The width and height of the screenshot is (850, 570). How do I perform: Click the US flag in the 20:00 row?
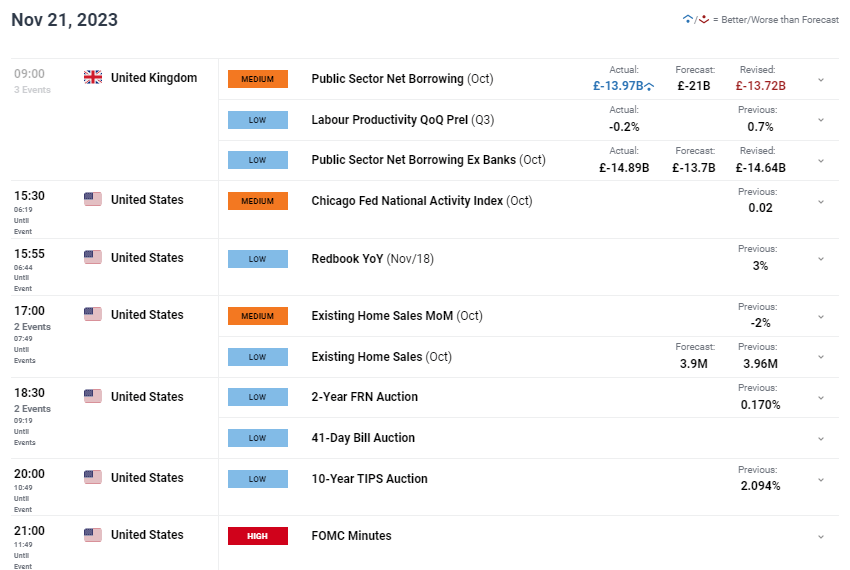[93, 478]
